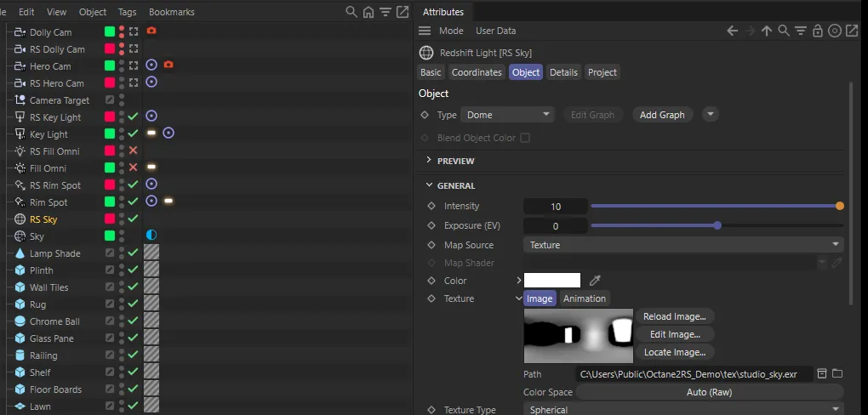The image size is (868, 415).
Task: Switch to the Project tab
Action: point(602,72)
